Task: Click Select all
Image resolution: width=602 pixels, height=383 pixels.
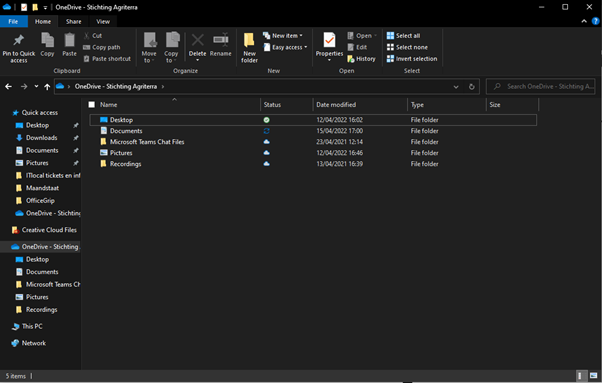Action: pos(403,36)
